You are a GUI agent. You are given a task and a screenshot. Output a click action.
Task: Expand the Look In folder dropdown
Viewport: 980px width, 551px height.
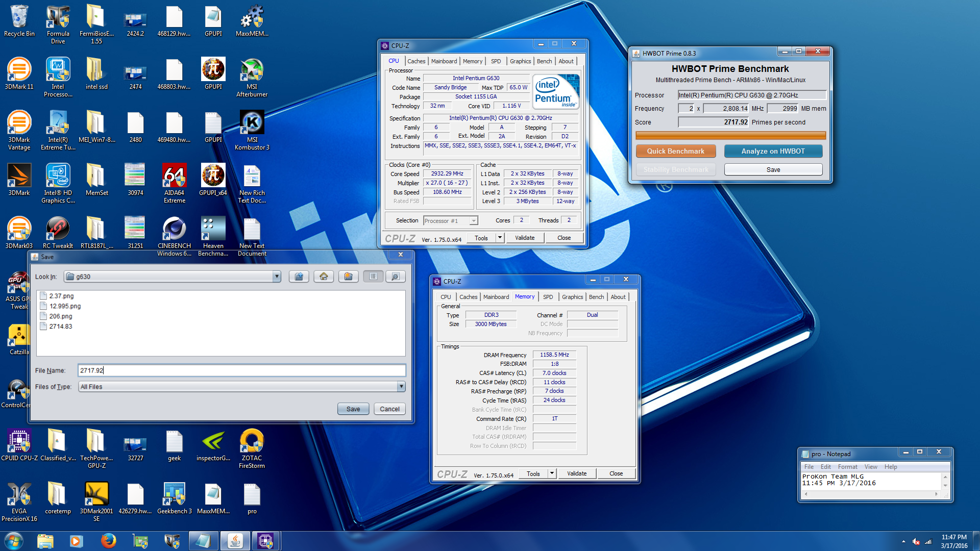[276, 277]
